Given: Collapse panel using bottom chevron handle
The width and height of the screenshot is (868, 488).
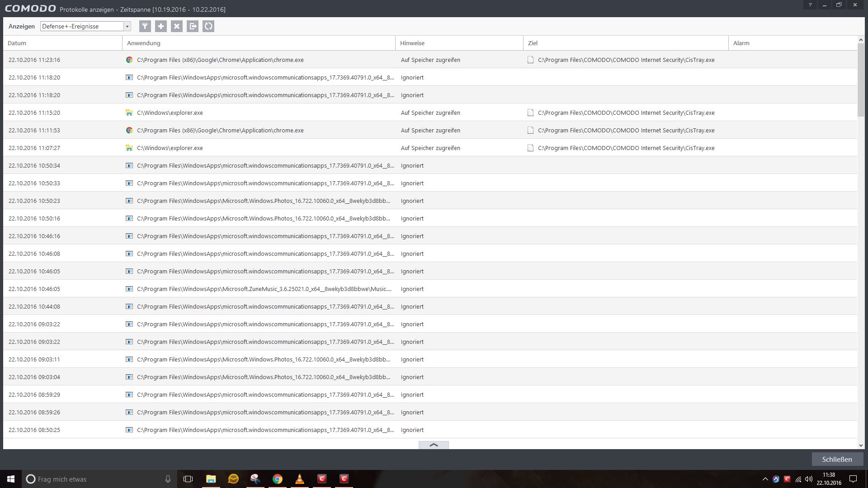Looking at the screenshot, I should coord(434,445).
